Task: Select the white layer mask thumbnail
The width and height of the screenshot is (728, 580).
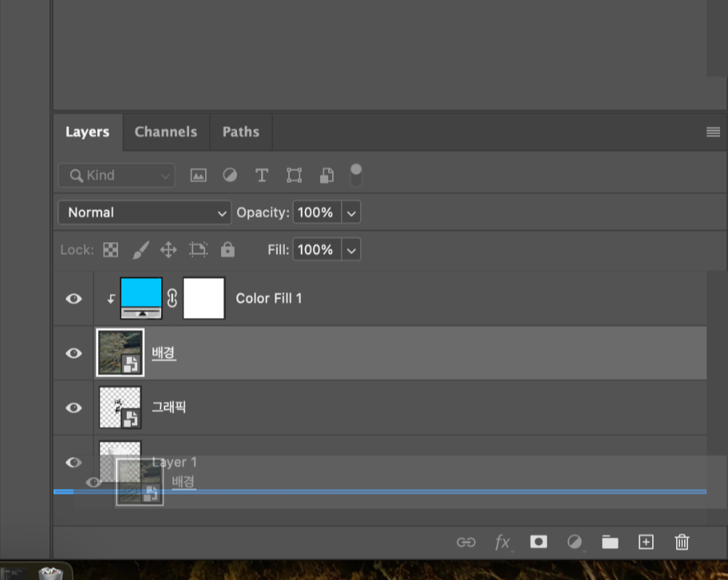Action: click(x=204, y=298)
